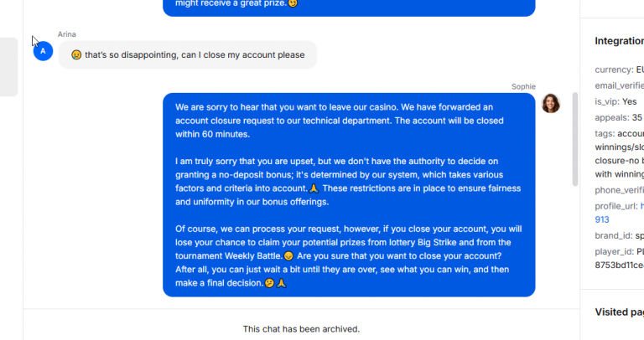Click the "Sophie" agent name label
This screenshot has width=644, height=340.
point(523,86)
